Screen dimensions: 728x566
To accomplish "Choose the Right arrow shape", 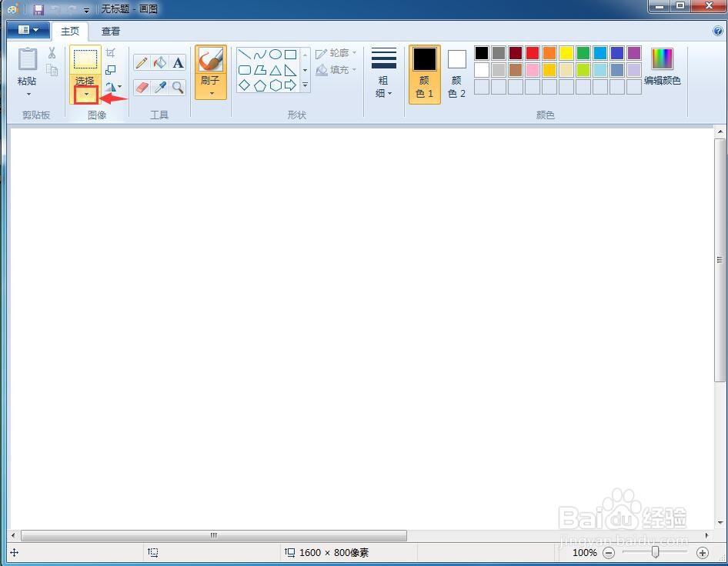I will point(291,85).
